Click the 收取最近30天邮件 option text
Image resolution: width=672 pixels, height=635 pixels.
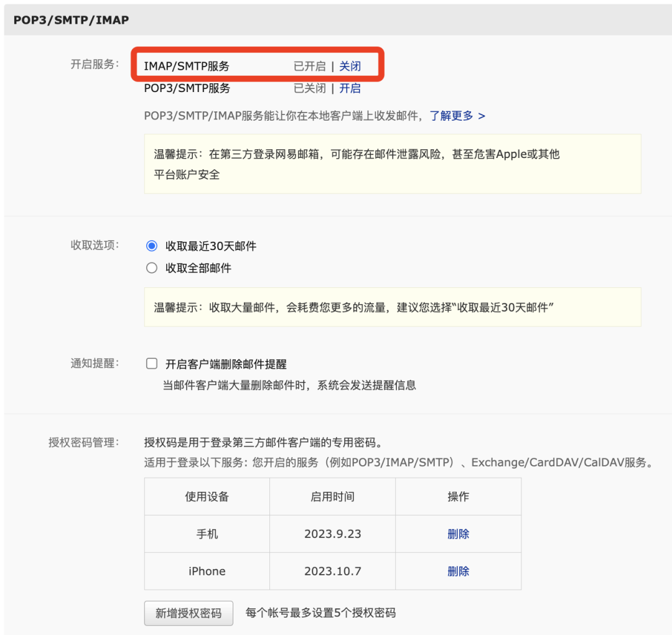click(x=211, y=246)
